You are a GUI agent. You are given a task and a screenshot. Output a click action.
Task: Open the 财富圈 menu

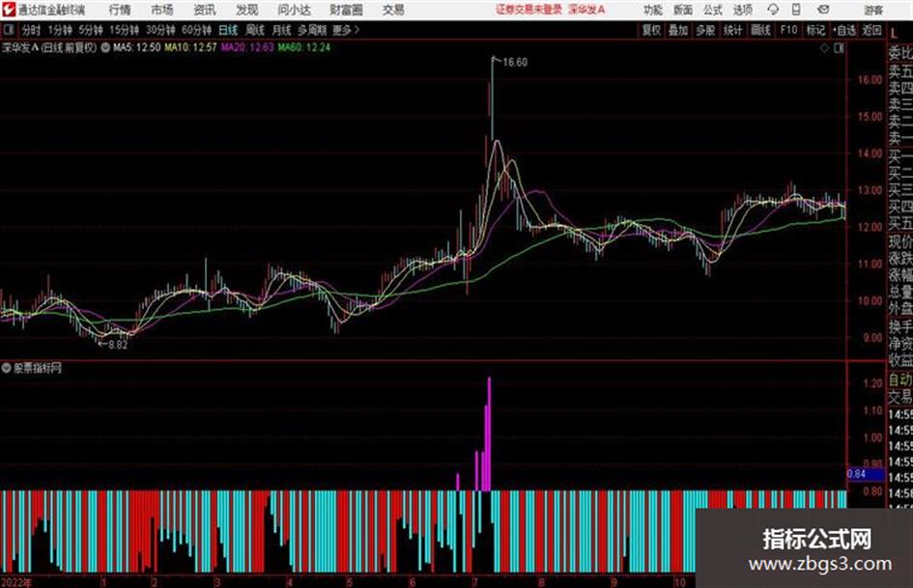click(346, 10)
